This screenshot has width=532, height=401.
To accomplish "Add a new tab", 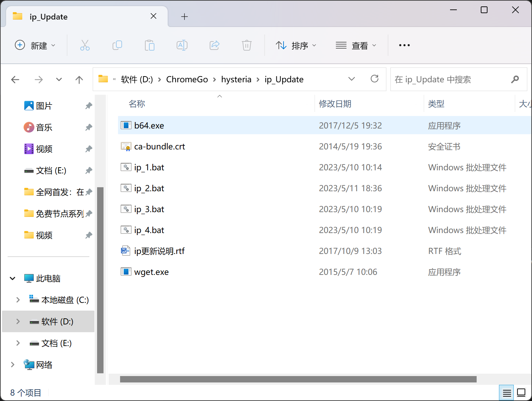I will tap(184, 17).
